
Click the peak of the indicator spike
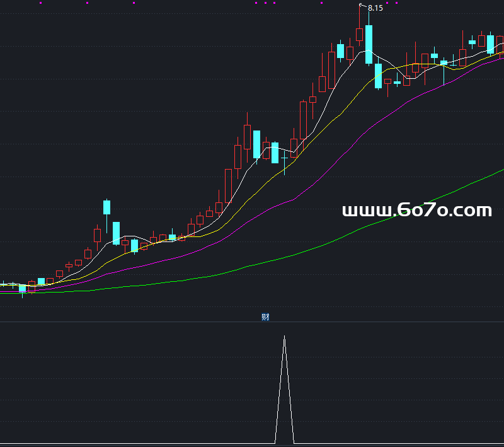[284, 337]
